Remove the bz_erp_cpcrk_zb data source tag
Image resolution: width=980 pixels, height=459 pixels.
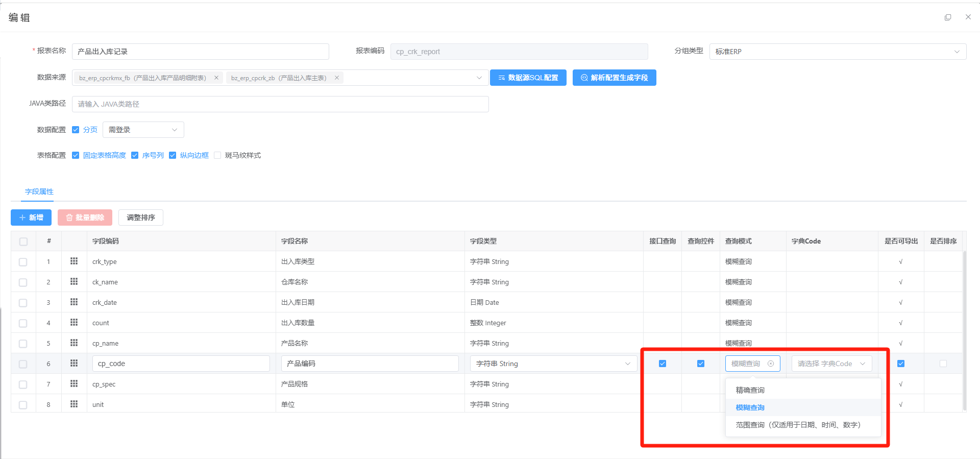tap(337, 78)
